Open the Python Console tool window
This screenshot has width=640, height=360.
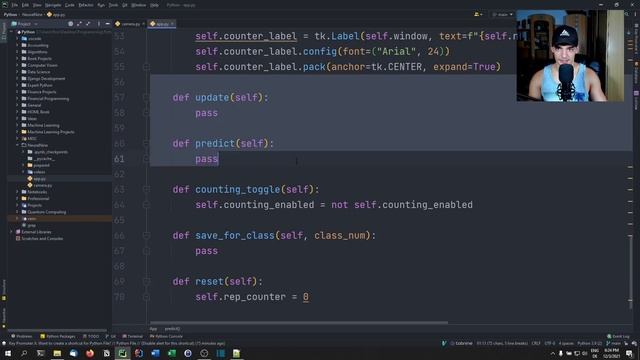coord(167,336)
